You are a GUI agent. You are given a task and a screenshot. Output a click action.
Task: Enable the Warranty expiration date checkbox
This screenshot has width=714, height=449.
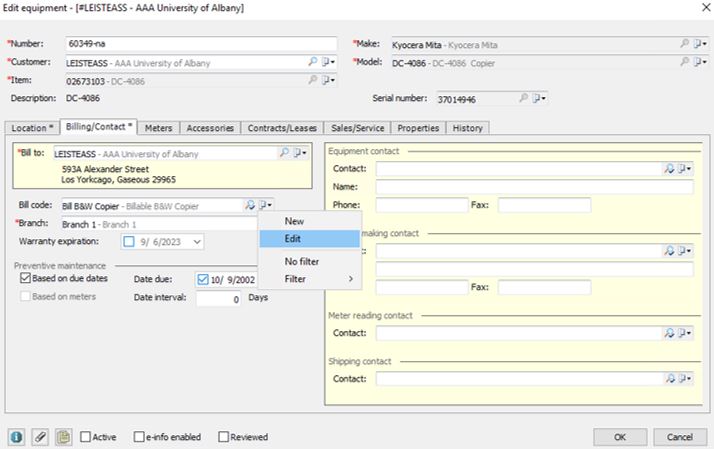pyautogui.click(x=129, y=241)
